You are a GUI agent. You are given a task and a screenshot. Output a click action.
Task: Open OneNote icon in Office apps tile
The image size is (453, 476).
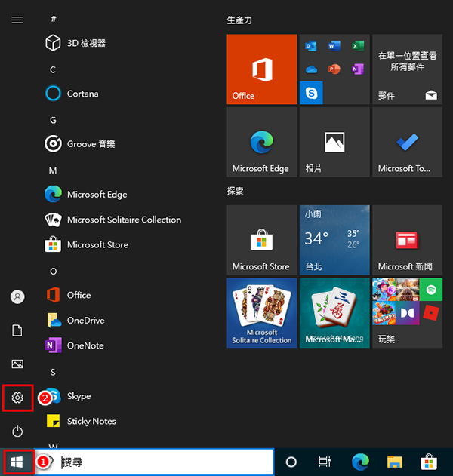click(x=358, y=69)
